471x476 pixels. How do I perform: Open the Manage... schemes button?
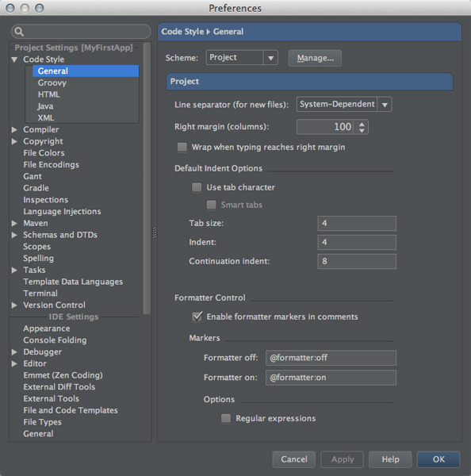pyautogui.click(x=315, y=58)
